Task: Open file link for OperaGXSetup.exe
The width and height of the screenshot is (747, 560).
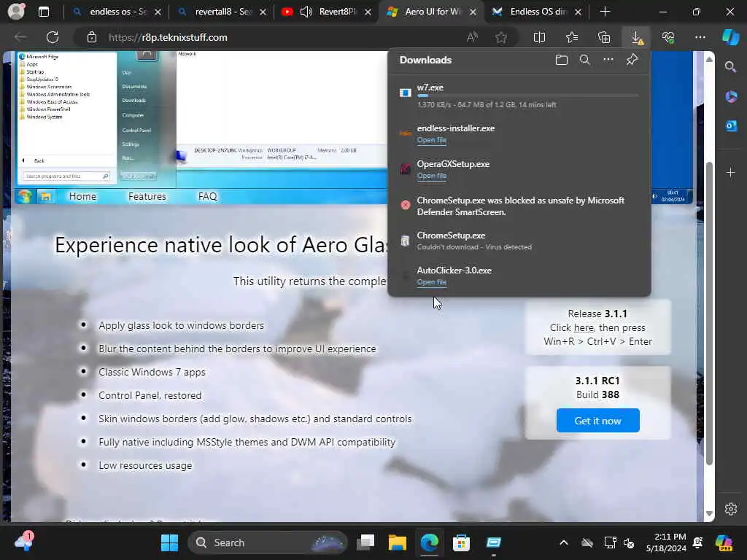Action: pos(432,176)
